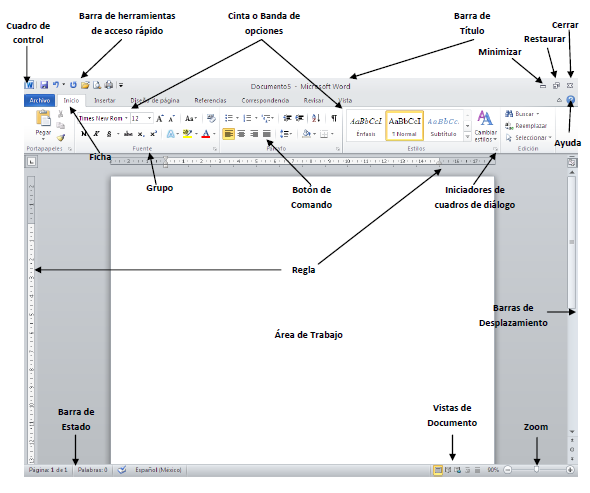This screenshot has height=493, width=590.
Task: Click the Reemplazar button
Action: point(526,126)
